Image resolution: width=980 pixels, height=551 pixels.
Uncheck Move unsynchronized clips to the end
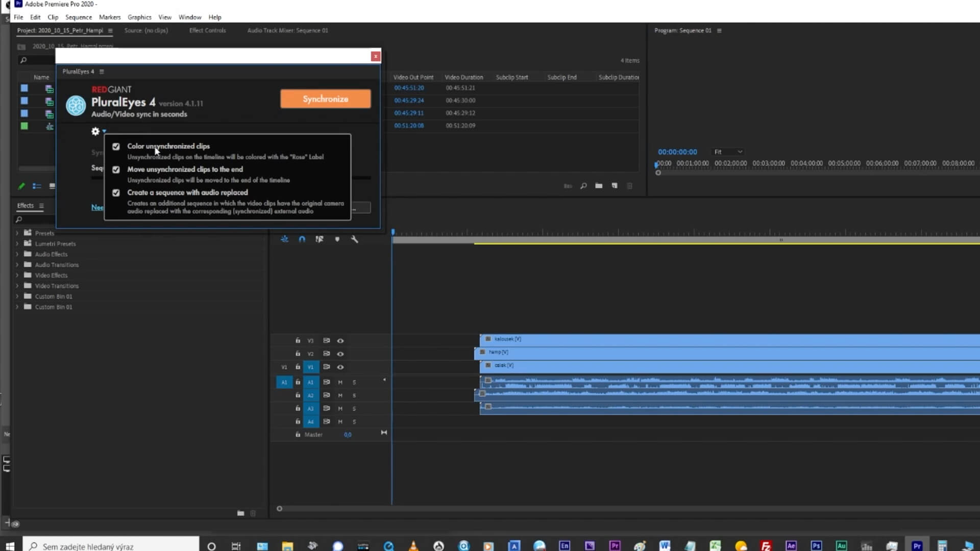pyautogui.click(x=116, y=169)
